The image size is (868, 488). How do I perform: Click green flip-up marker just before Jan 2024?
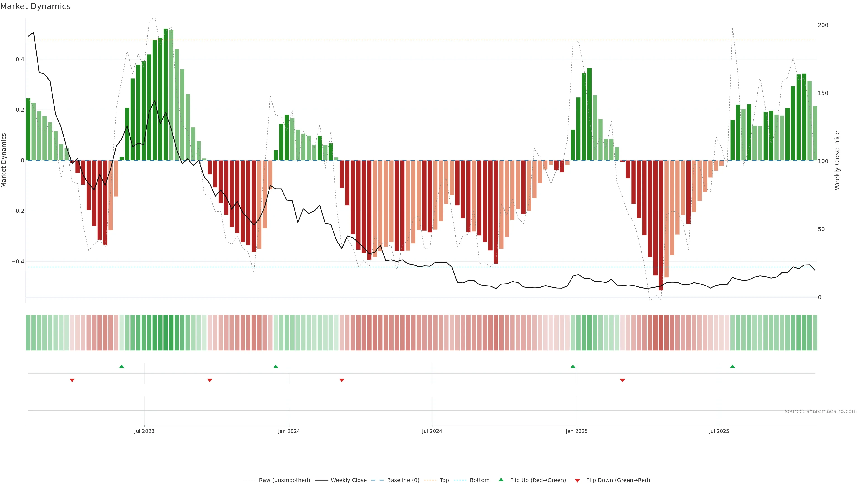point(276,366)
